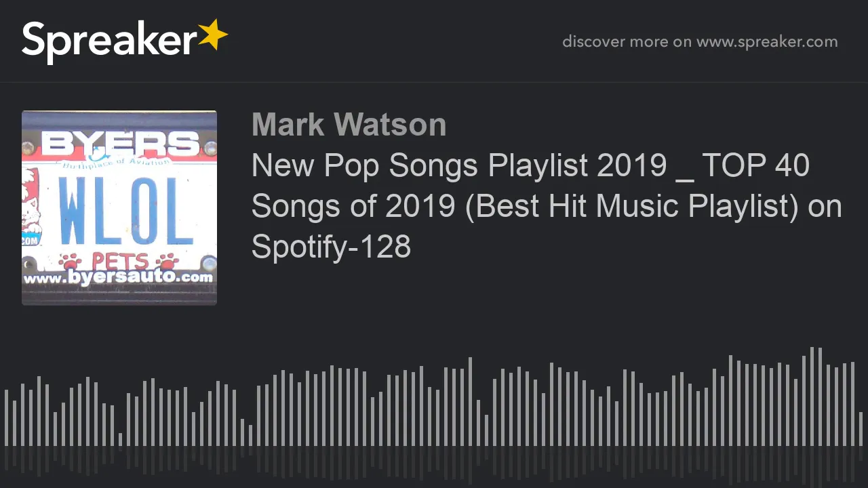Open the www.spreaker.com discover link
The width and height of the screenshot is (868, 488).
coord(767,42)
